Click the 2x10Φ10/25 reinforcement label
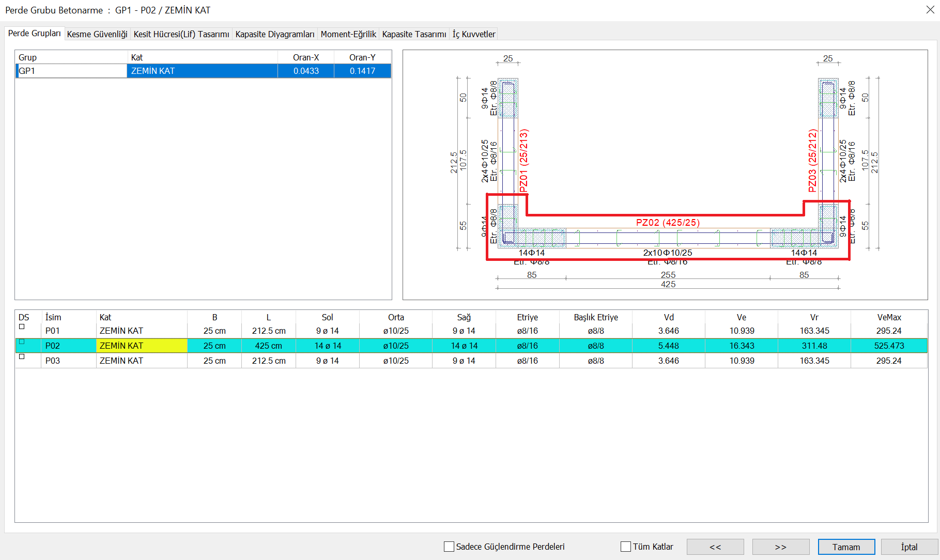Image resolution: width=940 pixels, height=560 pixels. 668,253
